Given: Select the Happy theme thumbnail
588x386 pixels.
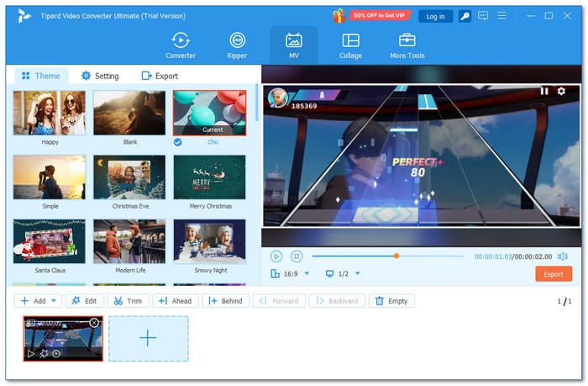Looking at the screenshot, I should pyautogui.click(x=50, y=113).
